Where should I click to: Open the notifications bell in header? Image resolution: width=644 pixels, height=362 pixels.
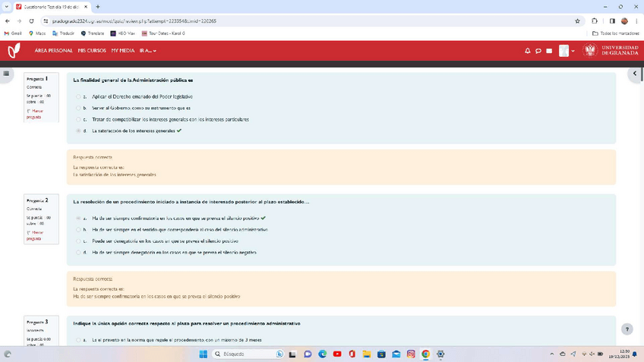pyautogui.click(x=528, y=51)
